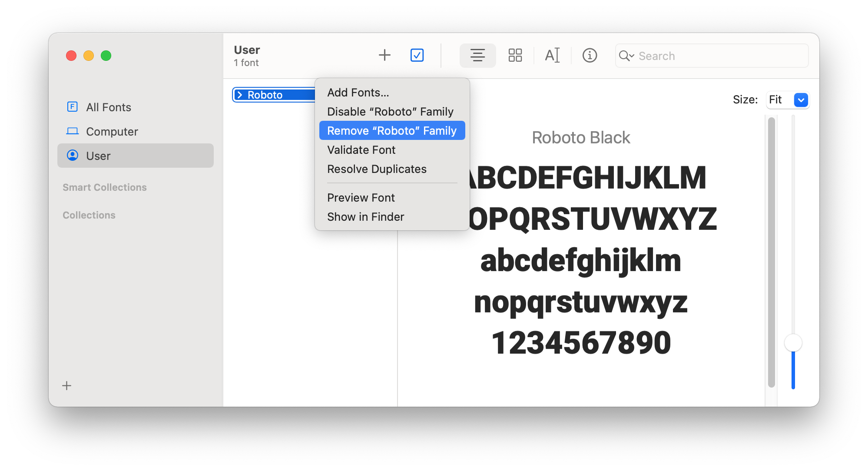
Task: Click Show in Finder button
Action: coord(365,216)
